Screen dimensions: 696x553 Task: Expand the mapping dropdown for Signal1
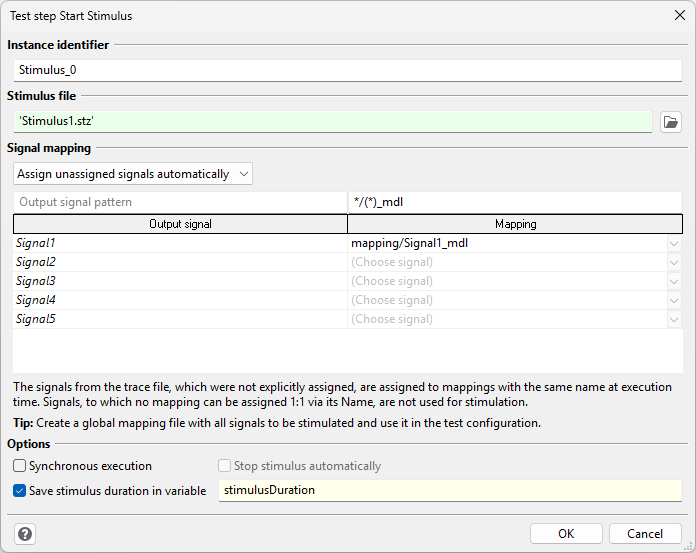pos(674,243)
